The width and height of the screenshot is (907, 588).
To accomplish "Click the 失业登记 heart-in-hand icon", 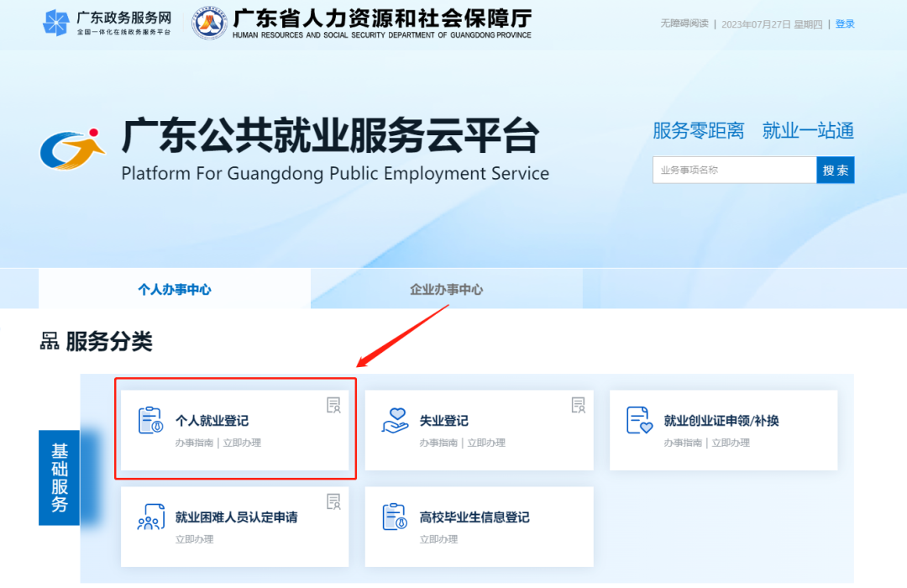I will coord(395,420).
